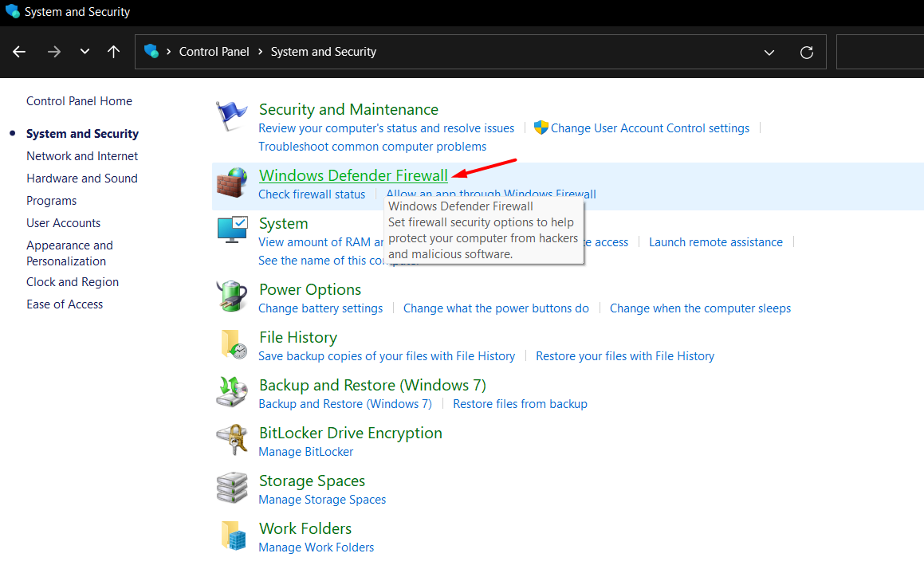This screenshot has width=924, height=565.
Task: Open the Security and Maintenance heading
Action: 349,110
